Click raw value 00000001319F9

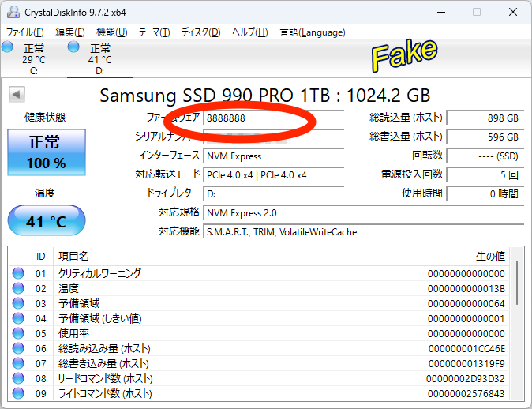466,363
